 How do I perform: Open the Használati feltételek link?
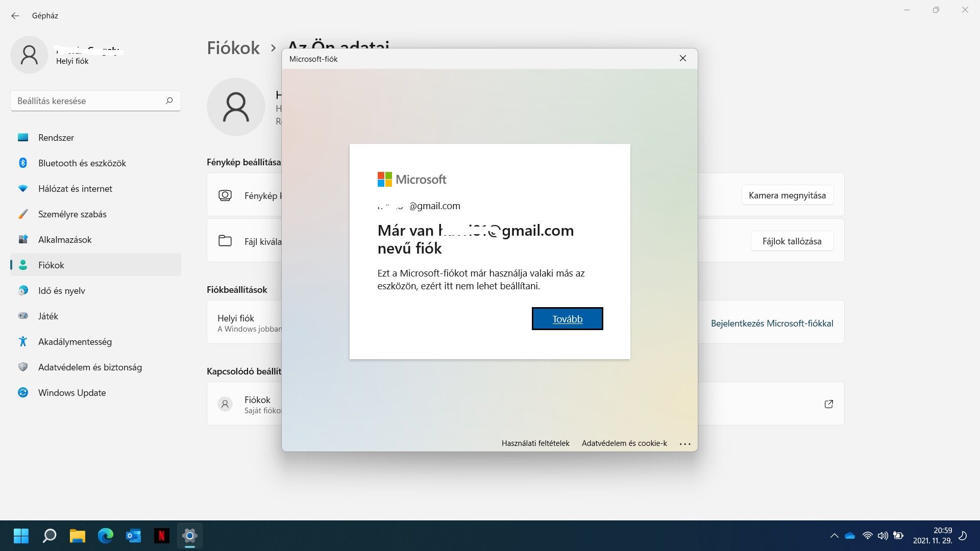535,443
